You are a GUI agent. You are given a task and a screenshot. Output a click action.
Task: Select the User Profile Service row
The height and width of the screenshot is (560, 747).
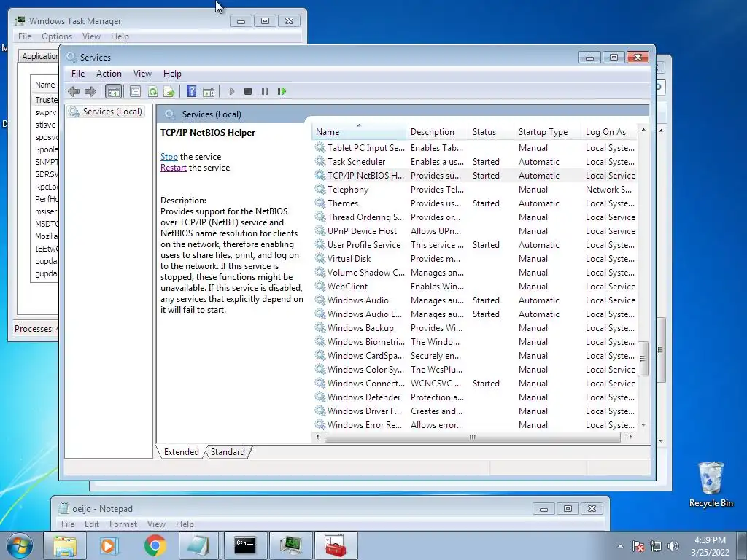click(x=474, y=245)
